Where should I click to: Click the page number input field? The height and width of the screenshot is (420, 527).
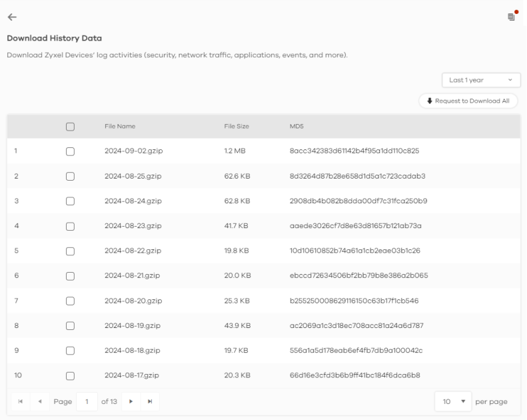[86, 402]
